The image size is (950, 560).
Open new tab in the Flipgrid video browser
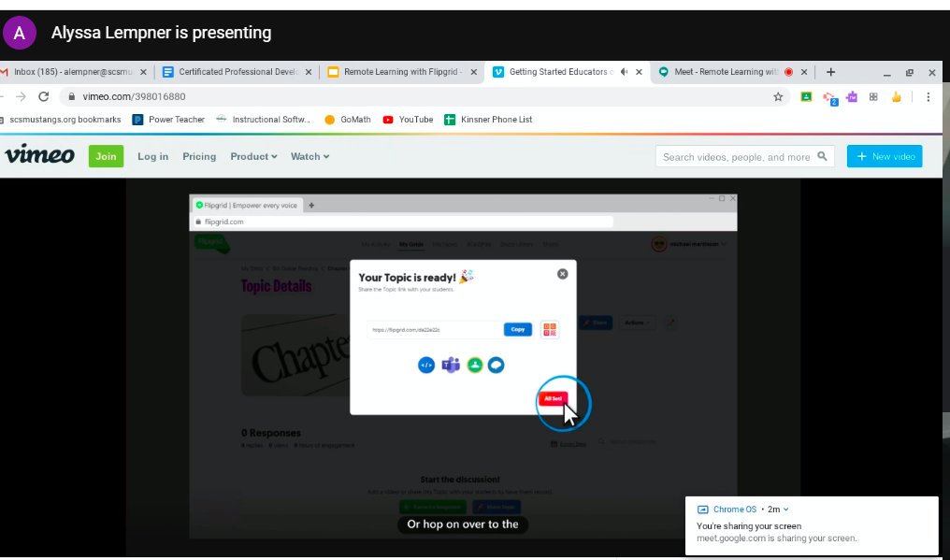pos(311,206)
